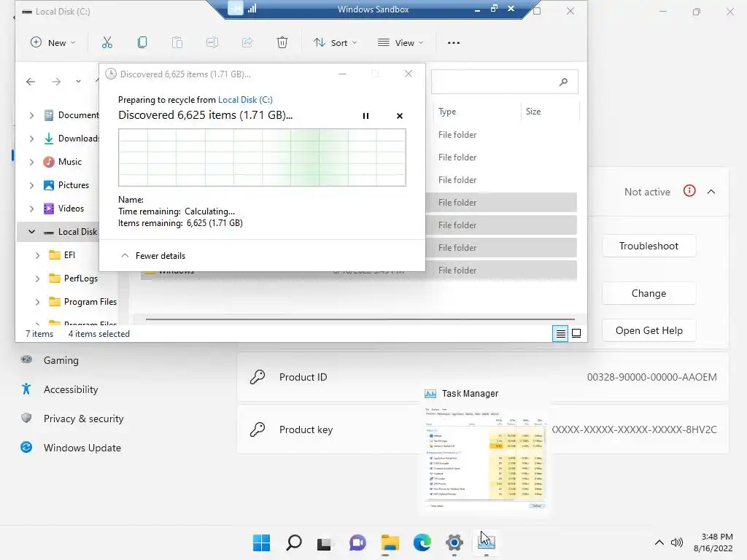Go back with the left arrow

(31, 82)
